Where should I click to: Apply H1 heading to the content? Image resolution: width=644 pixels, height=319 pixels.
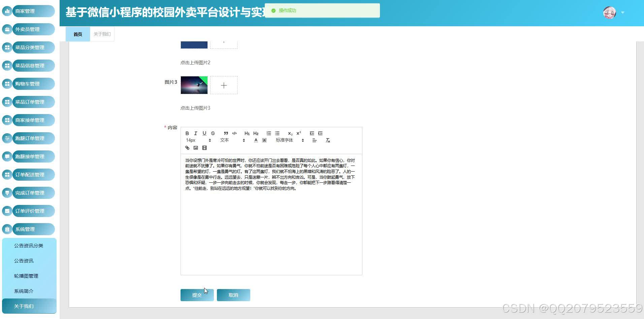pos(247,133)
